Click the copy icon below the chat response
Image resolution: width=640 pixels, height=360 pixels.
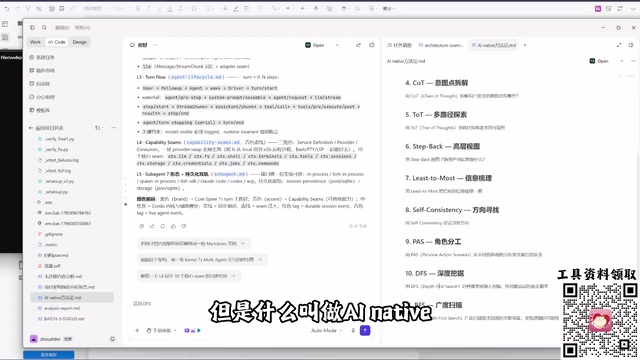click(141, 226)
